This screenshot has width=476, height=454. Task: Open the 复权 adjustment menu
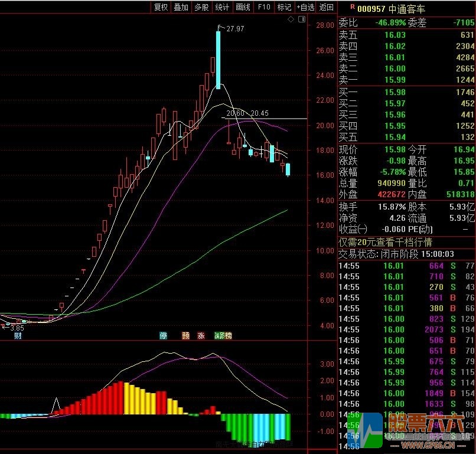point(161,7)
